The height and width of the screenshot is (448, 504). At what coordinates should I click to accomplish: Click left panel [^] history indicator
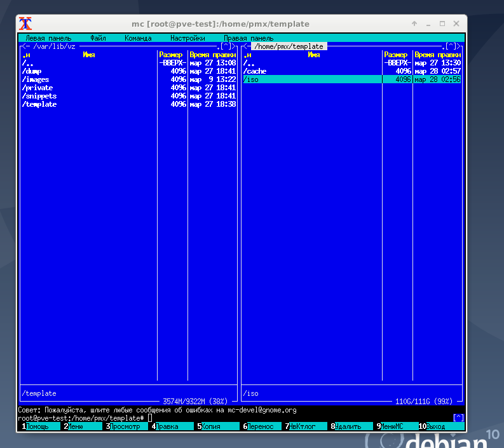(x=226, y=46)
